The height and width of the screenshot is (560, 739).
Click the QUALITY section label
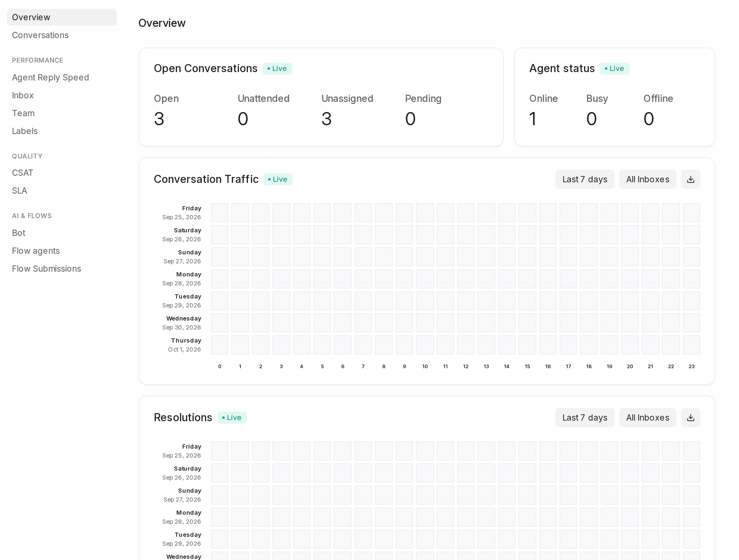[27, 156]
